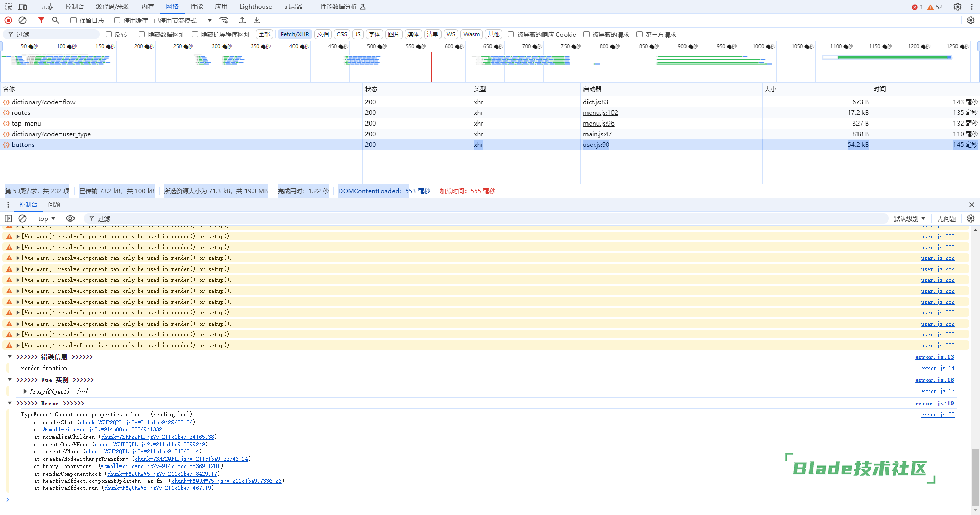Screen dimensions: 980x515
Task: Open drawer more-options vertical dots
Action: (x=8, y=205)
